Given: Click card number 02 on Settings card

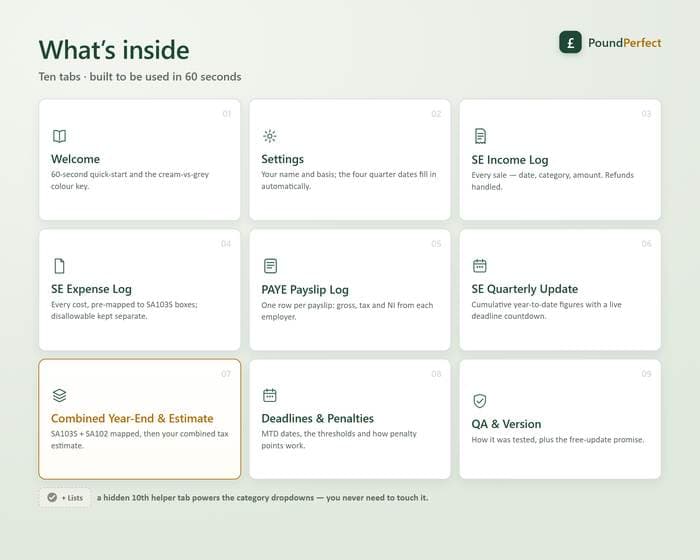Looking at the screenshot, I should (x=436, y=114).
